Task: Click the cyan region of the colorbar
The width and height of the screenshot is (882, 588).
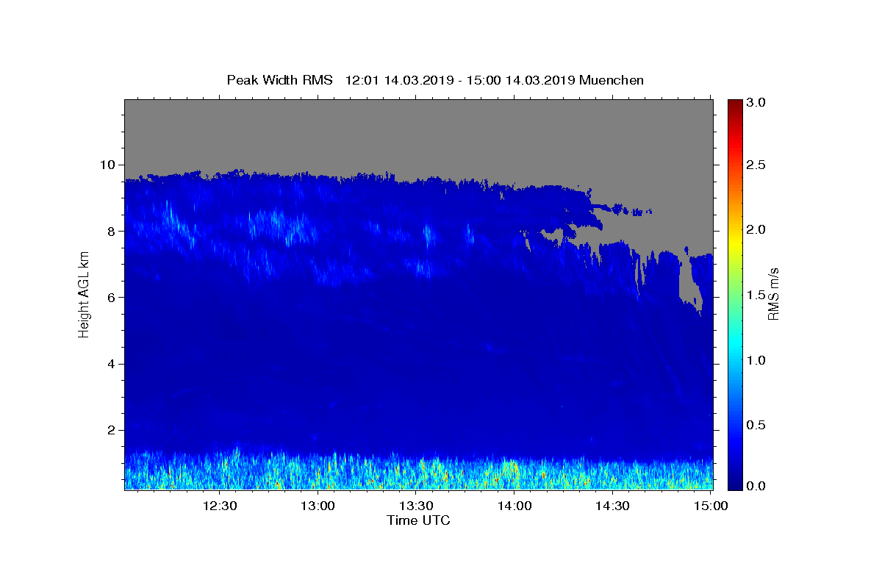Action: coord(734,351)
